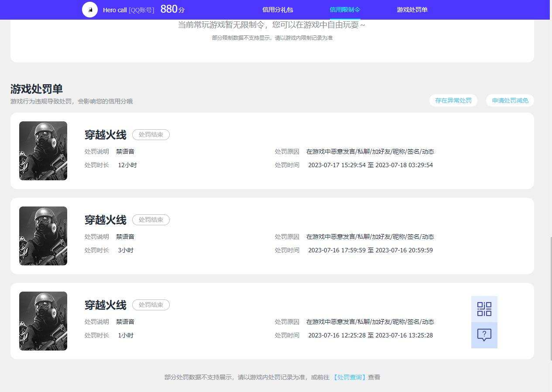
Task: Click 处罚结束 badge on 12小时 penalty card
Action: tap(151, 135)
